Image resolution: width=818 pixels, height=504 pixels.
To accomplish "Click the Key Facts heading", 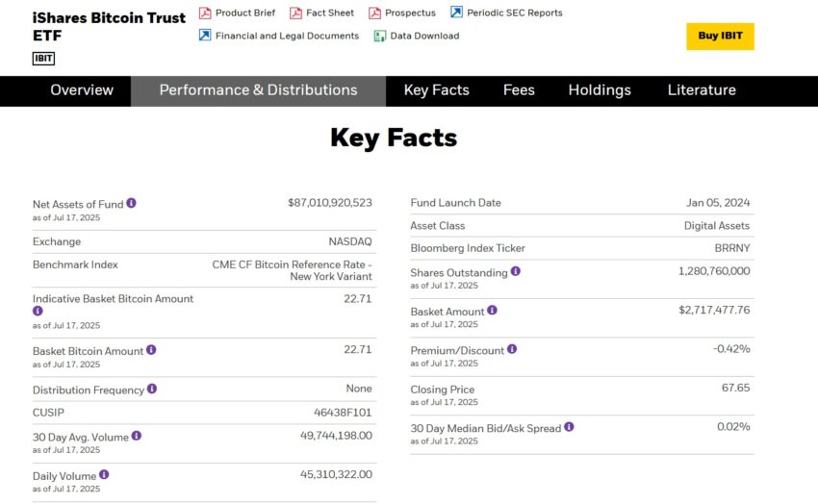I will click(394, 139).
